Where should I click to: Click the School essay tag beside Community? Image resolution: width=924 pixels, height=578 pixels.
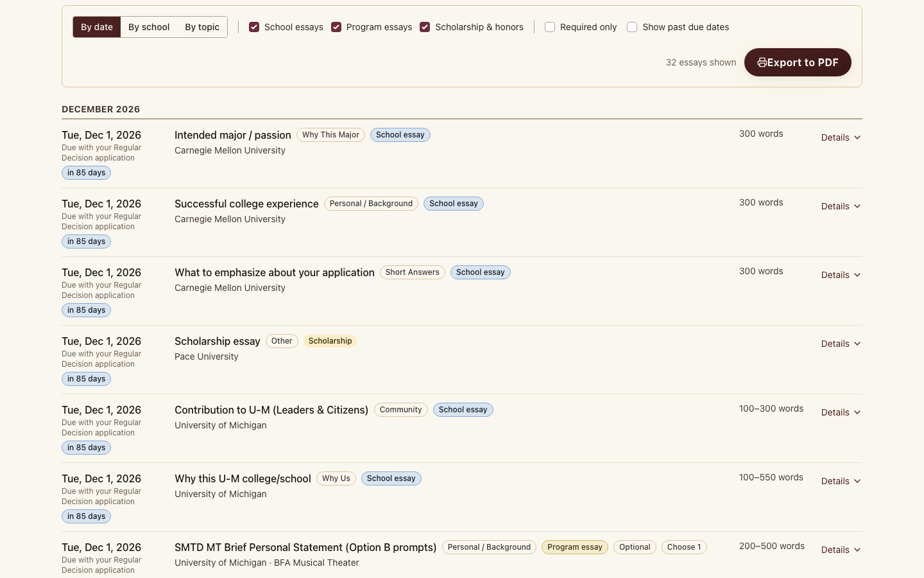[x=463, y=410]
